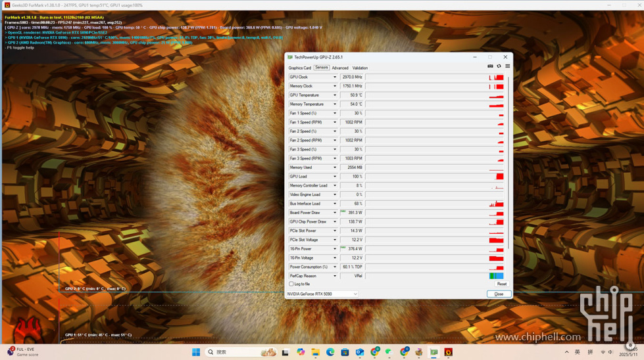Open the Memory Clock sensor dropdown
The width and height of the screenshot is (644, 360).
click(334, 86)
